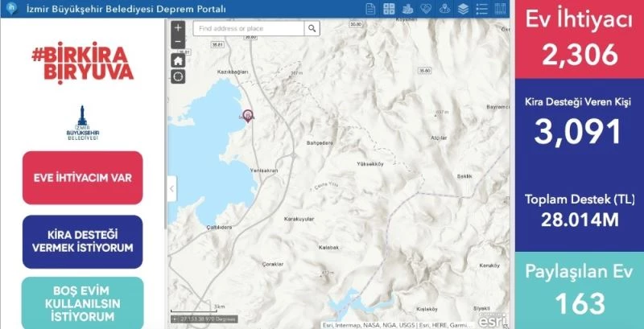The width and height of the screenshot is (644, 329).
Task: Find my location on the map
Action: point(178,76)
